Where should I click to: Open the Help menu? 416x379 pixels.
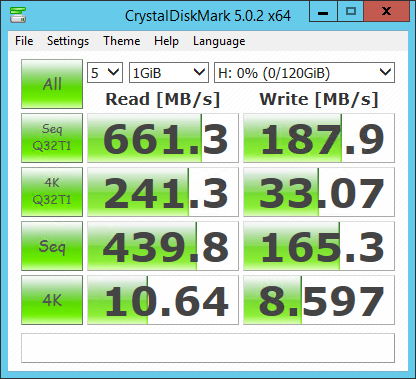(166, 41)
